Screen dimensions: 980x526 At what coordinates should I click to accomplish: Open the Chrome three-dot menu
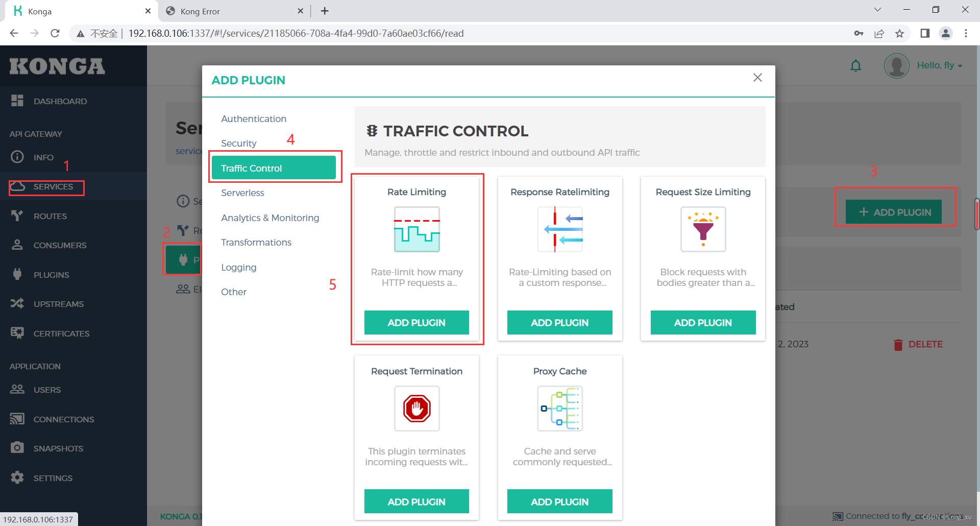click(966, 33)
